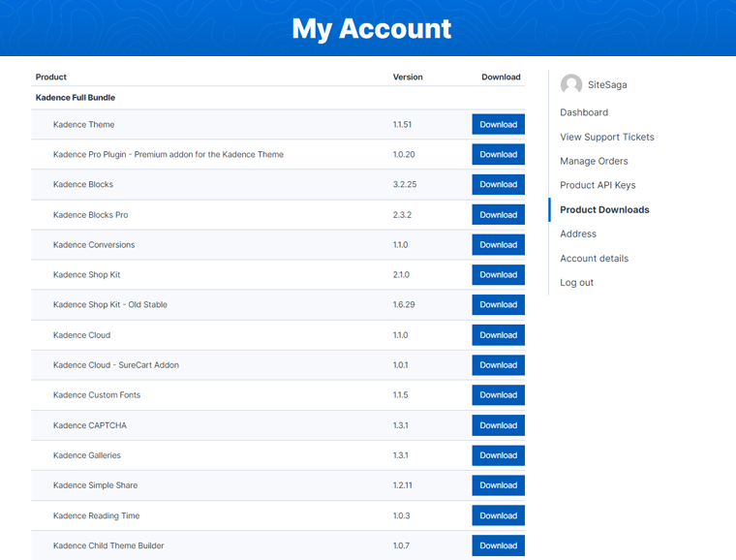Screen dimensions: 736x560
Task: Click the SiteSaga user avatar icon
Action: [571, 84]
